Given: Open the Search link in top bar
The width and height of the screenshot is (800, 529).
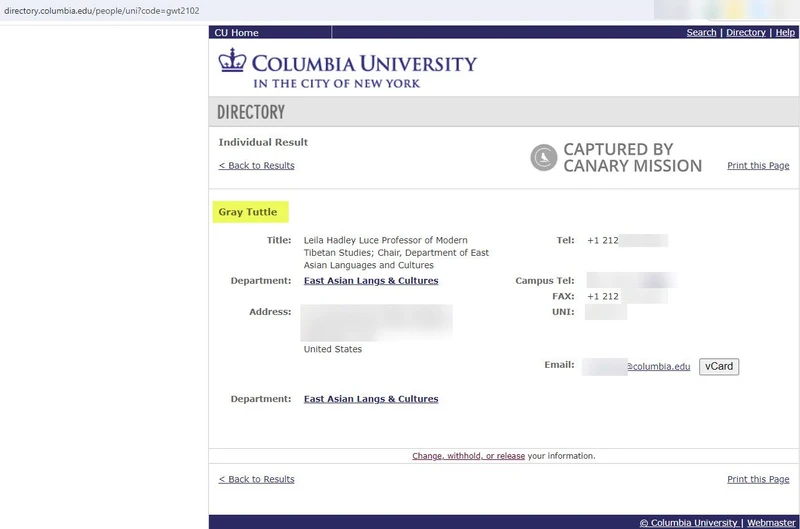Looking at the screenshot, I should coord(701,32).
